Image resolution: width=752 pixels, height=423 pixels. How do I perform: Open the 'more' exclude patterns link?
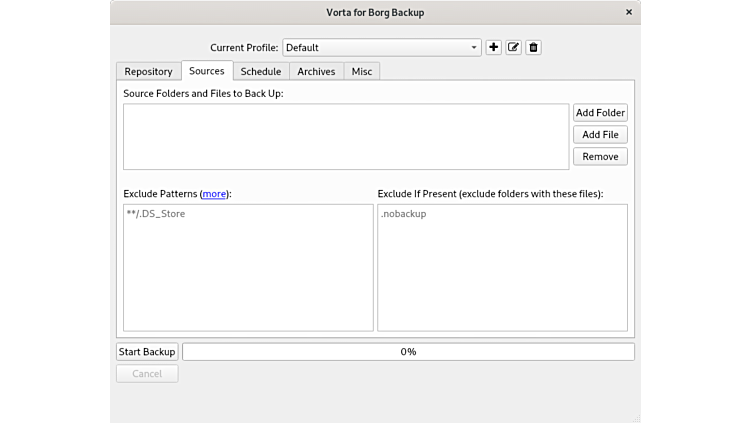pyautogui.click(x=214, y=193)
